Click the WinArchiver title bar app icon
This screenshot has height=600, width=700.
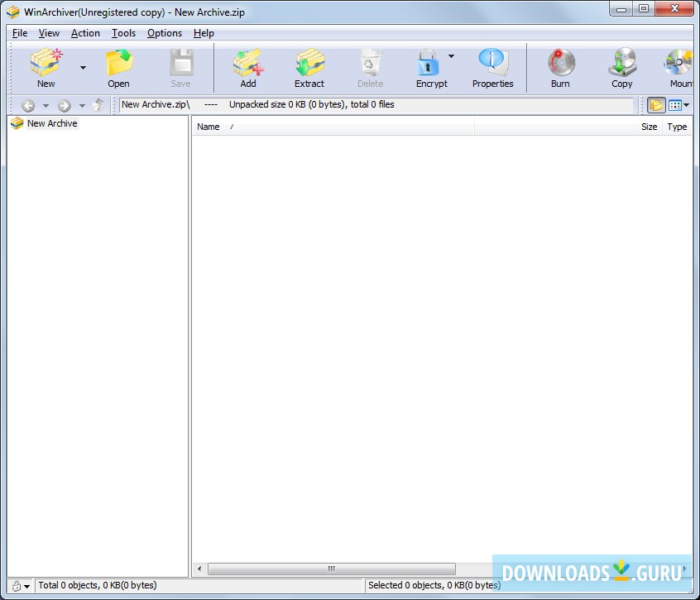coord(13,12)
